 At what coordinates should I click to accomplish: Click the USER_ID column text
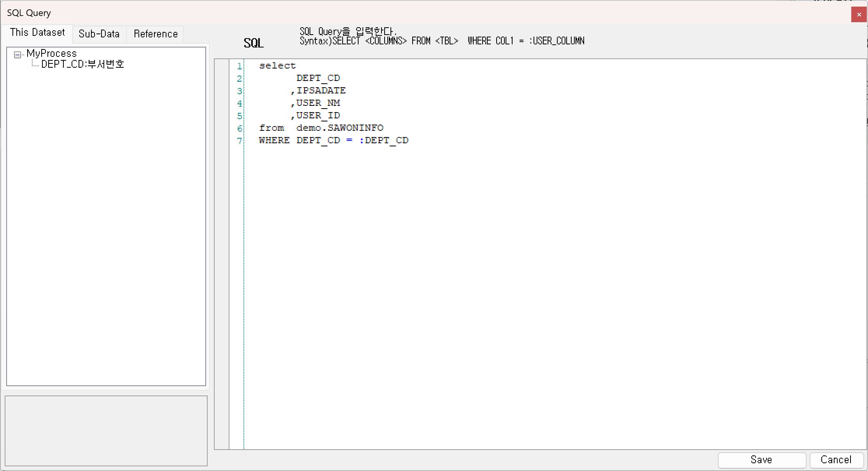coord(318,116)
